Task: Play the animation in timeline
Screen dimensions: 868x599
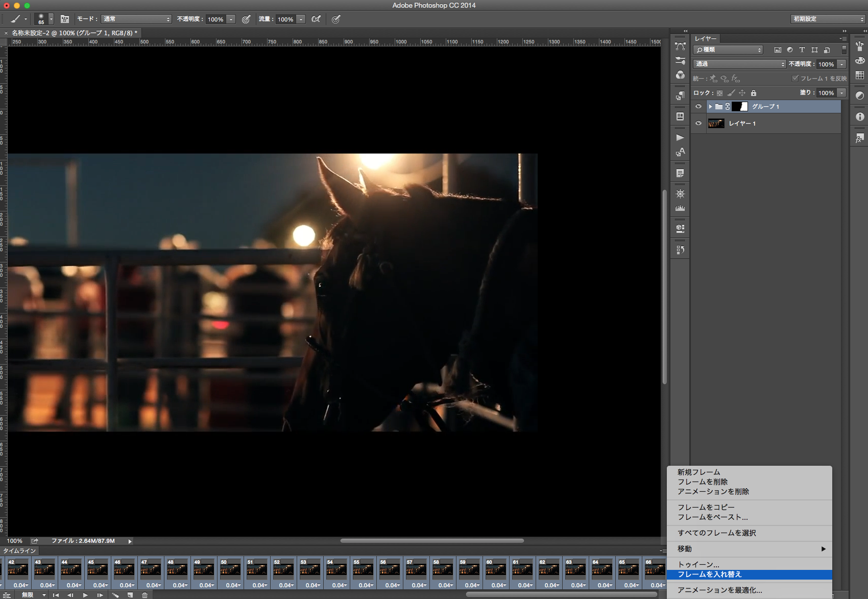Action: tap(85, 595)
